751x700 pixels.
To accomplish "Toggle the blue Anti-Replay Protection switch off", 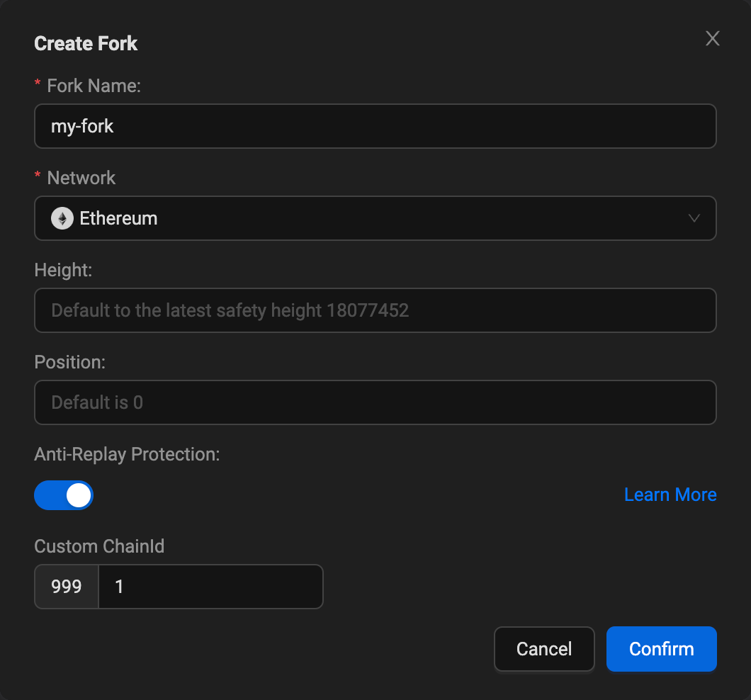I will (x=64, y=495).
